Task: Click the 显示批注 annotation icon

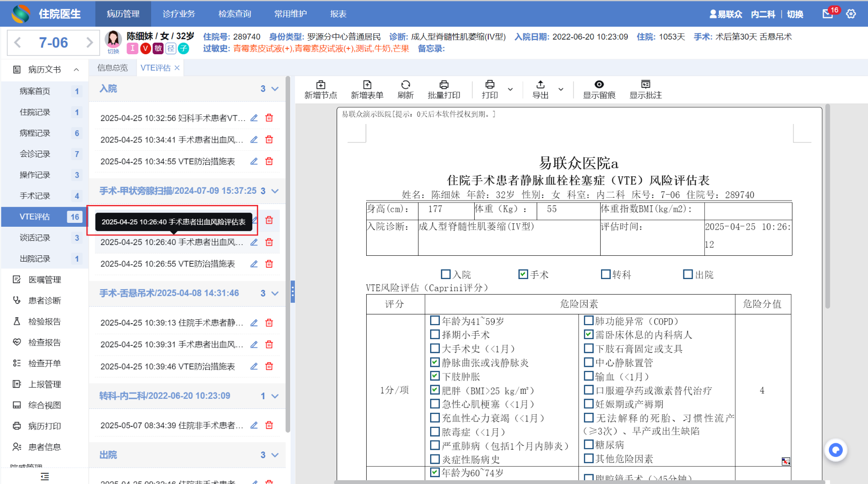Action: tap(645, 85)
